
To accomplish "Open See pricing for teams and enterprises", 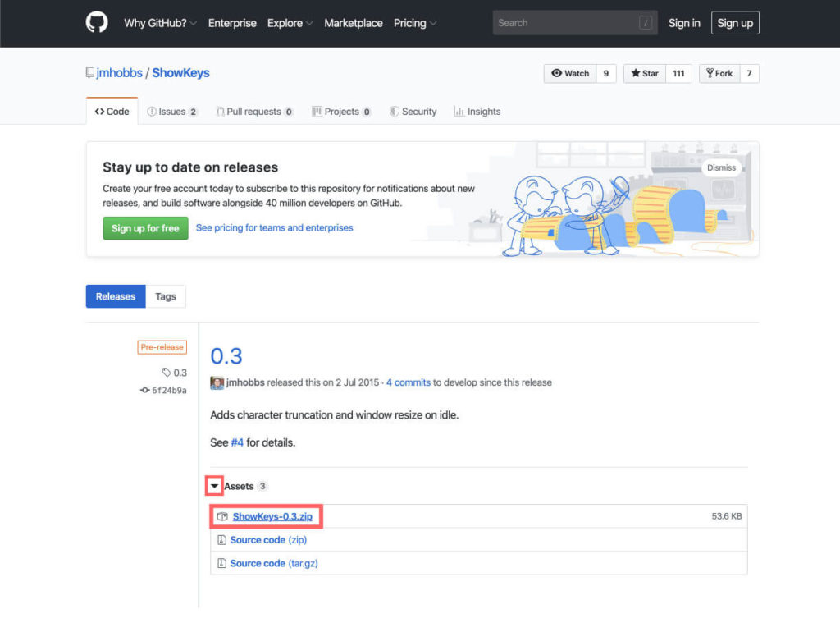I will point(274,228).
